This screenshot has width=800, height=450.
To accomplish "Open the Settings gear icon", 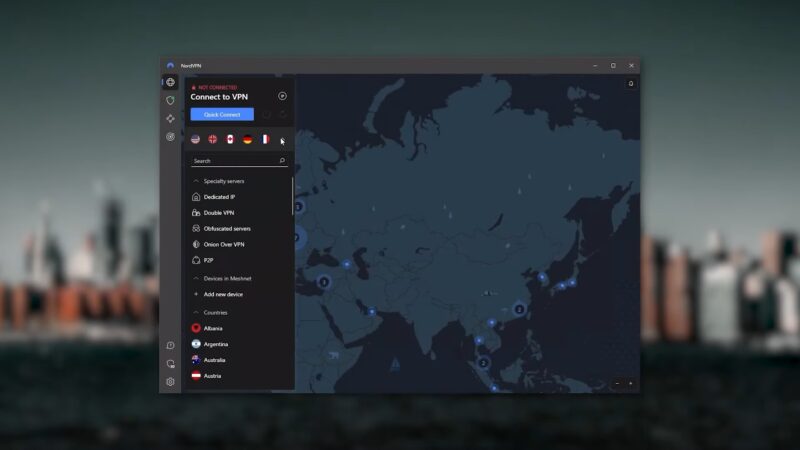I will [x=170, y=382].
